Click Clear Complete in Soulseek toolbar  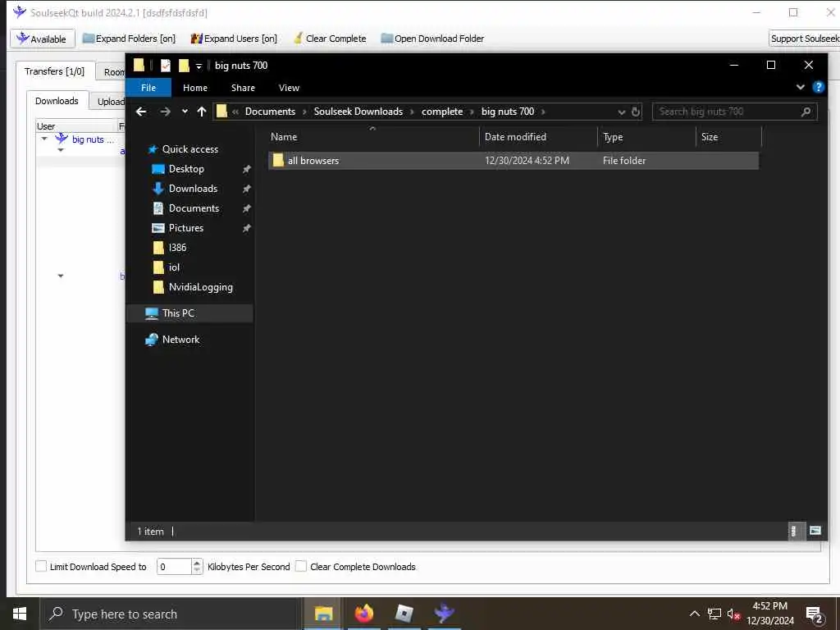tap(330, 39)
